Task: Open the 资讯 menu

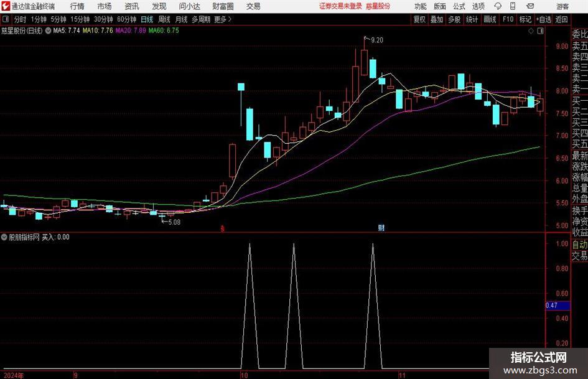Action: pyautogui.click(x=132, y=6)
